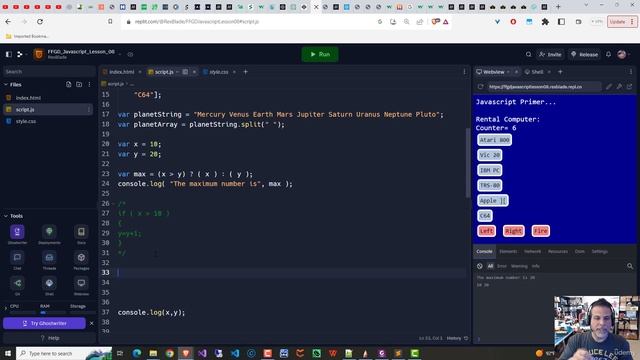The height and width of the screenshot is (360, 640).
Task: Dismiss the Try Ghostwriter banner
Action: 91,323
